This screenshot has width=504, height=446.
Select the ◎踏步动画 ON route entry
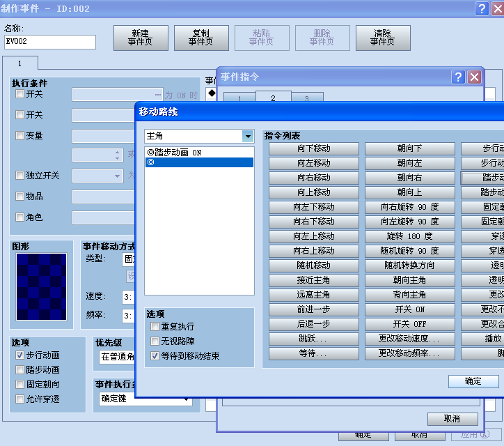[x=199, y=152]
